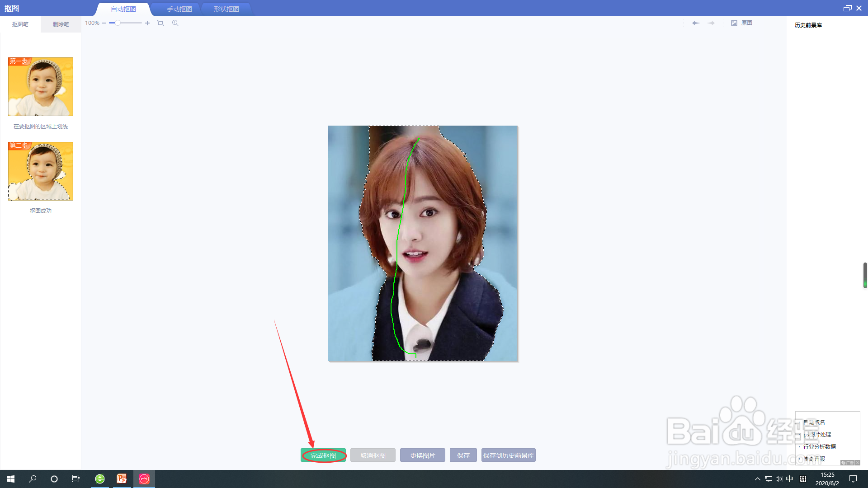Click the undo left arrow
The height and width of the screenshot is (488, 868).
pyautogui.click(x=696, y=23)
